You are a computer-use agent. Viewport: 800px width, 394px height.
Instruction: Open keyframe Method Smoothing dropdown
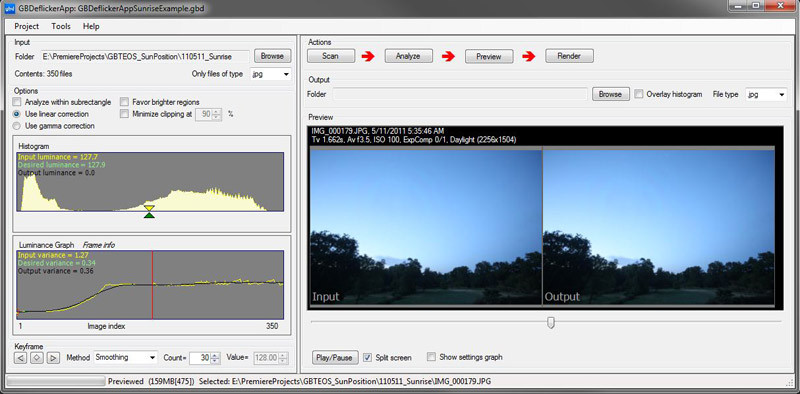126,358
